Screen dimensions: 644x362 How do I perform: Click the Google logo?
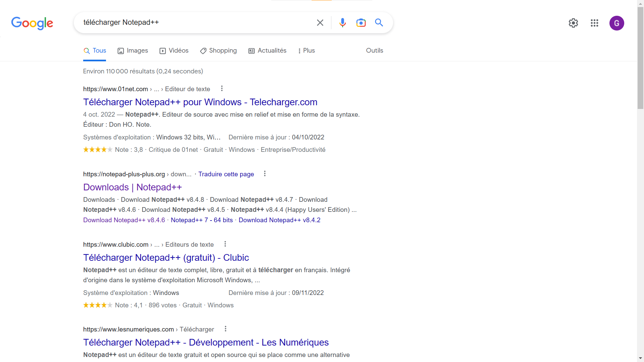(x=32, y=23)
